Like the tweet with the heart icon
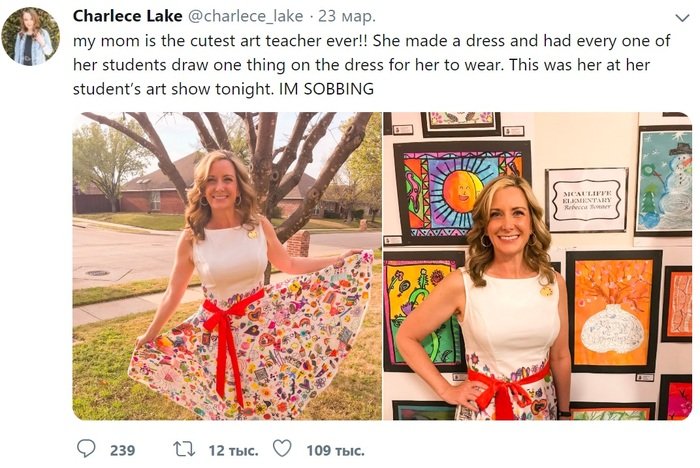Image resolution: width=700 pixels, height=468 pixels. click(x=282, y=450)
